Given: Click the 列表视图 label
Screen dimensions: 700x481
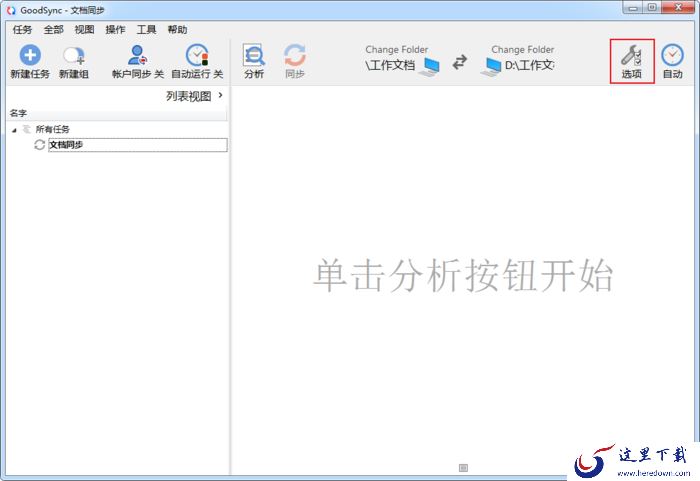Looking at the screenshot, I should (188, 96).
